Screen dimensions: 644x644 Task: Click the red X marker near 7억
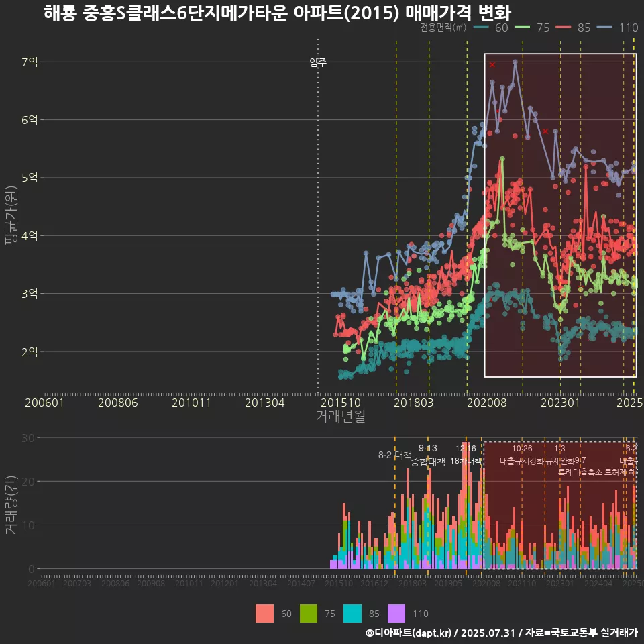pos(492,65)
